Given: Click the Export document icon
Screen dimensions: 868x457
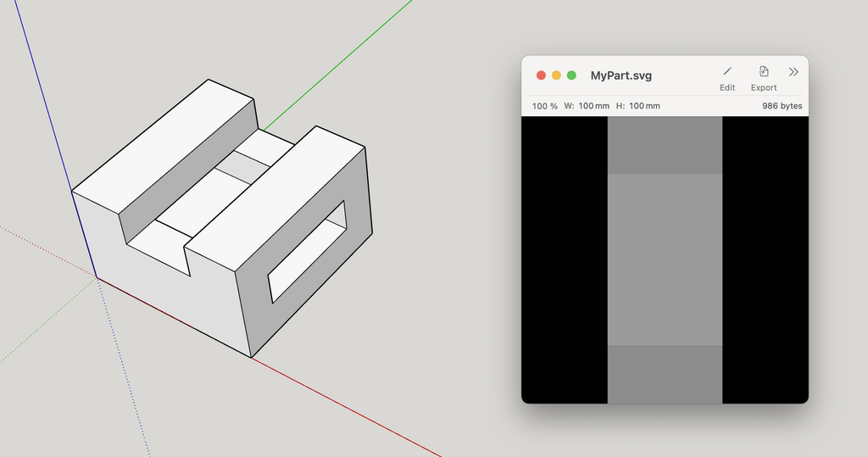Looking at the screenshot, I should point(763,72).
